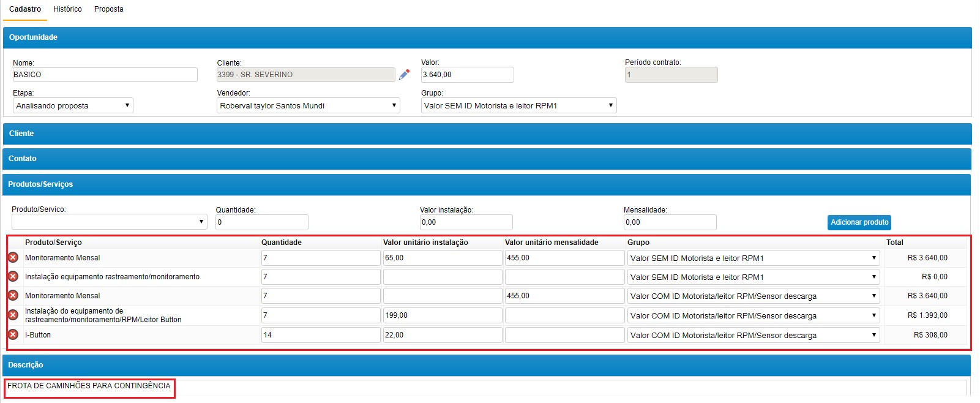This screenshot has width=980, height=403.
Task: Click the Cliente field 3399 - SR. SEVERINO
Action: (305, 75)
